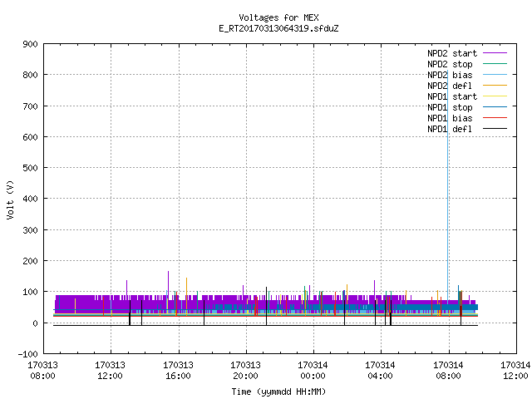Click the 500 y-axis tick label

coord(30,168)
